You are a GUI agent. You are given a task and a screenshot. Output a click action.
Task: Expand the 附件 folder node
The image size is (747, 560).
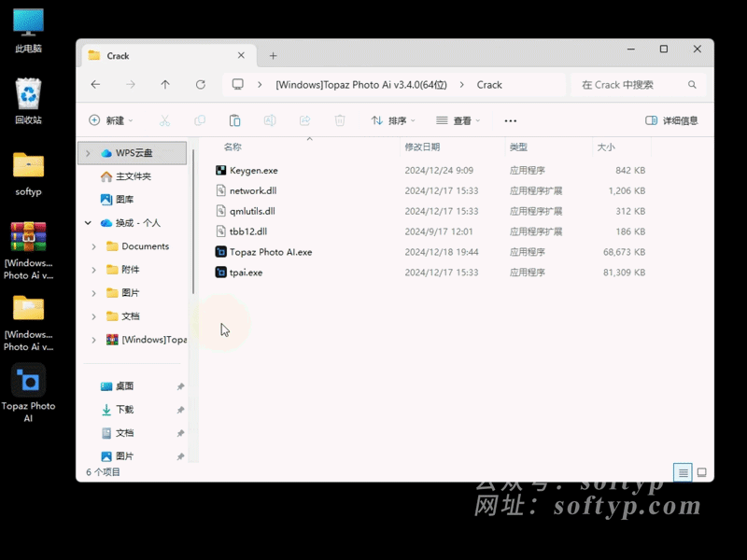pos(94,270)
